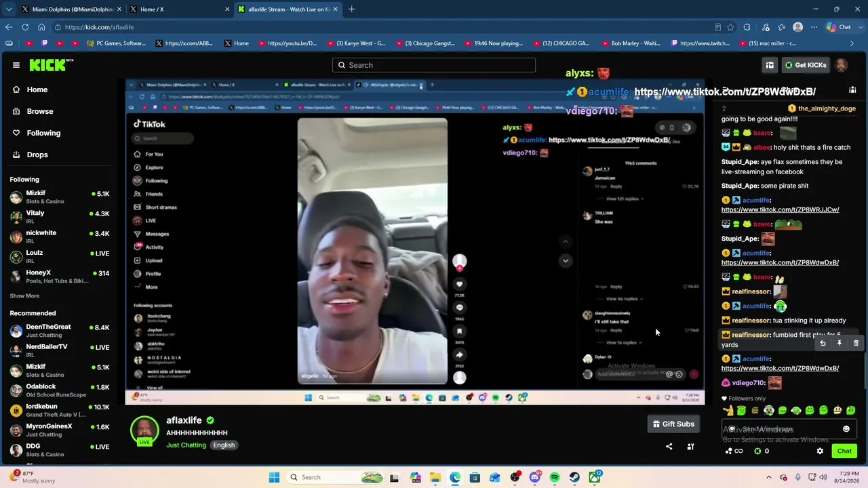Show more bookmarks with overflow chevron

coord(852,43)
